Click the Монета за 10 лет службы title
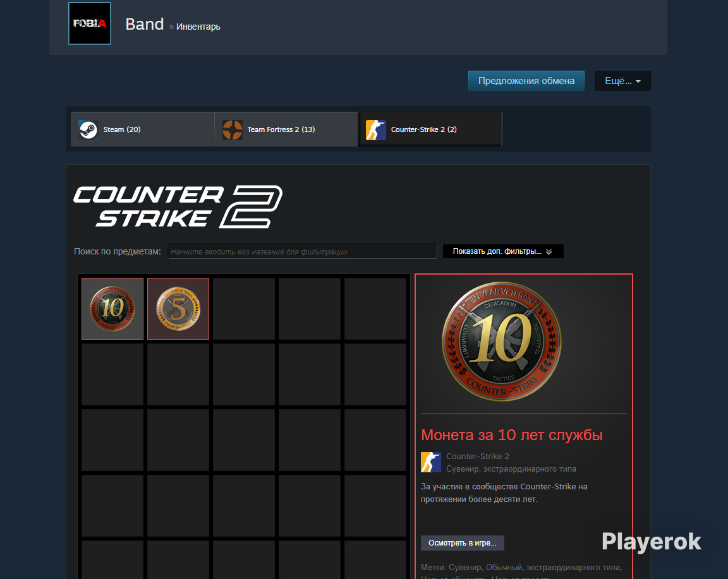 point(512,435)
